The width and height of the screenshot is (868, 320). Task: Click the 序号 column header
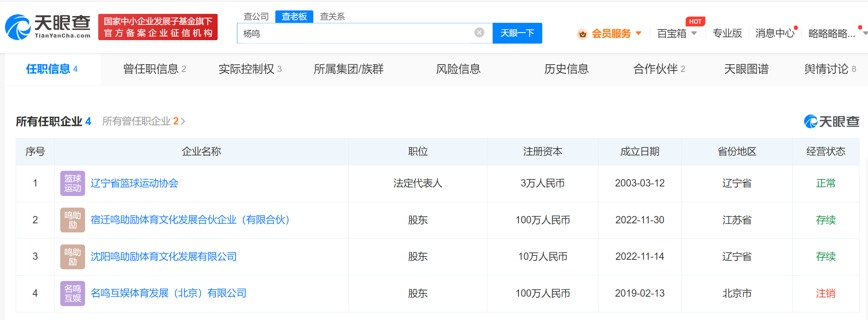(35, 151)
